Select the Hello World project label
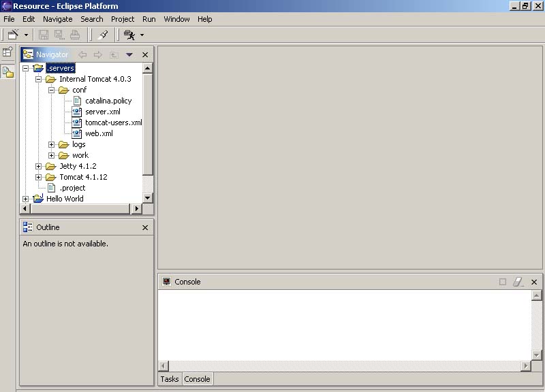 click(x=65, y=199)
